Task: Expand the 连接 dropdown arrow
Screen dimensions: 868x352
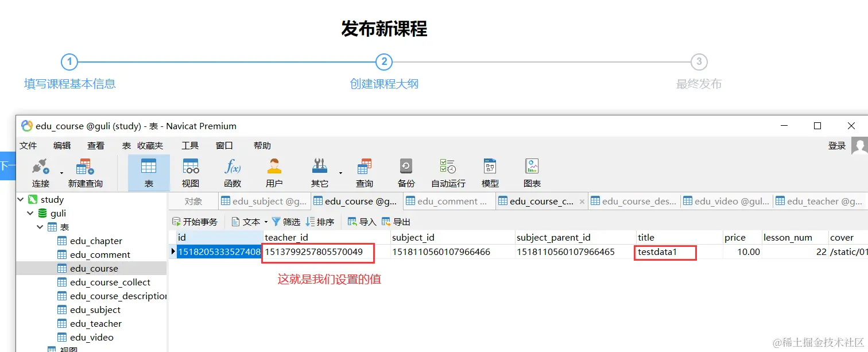Action: click(x=61, y=173)
